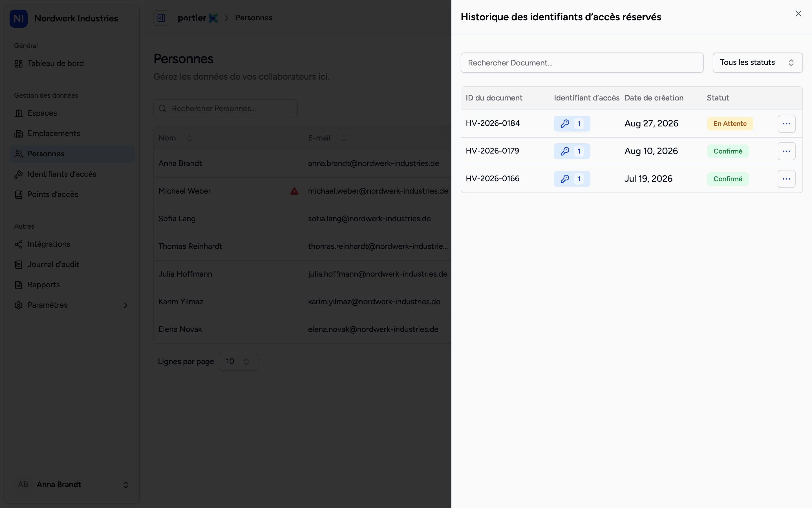Open Points d'accès in the sidebar
The image size is (812, 508).
point(72,194)
